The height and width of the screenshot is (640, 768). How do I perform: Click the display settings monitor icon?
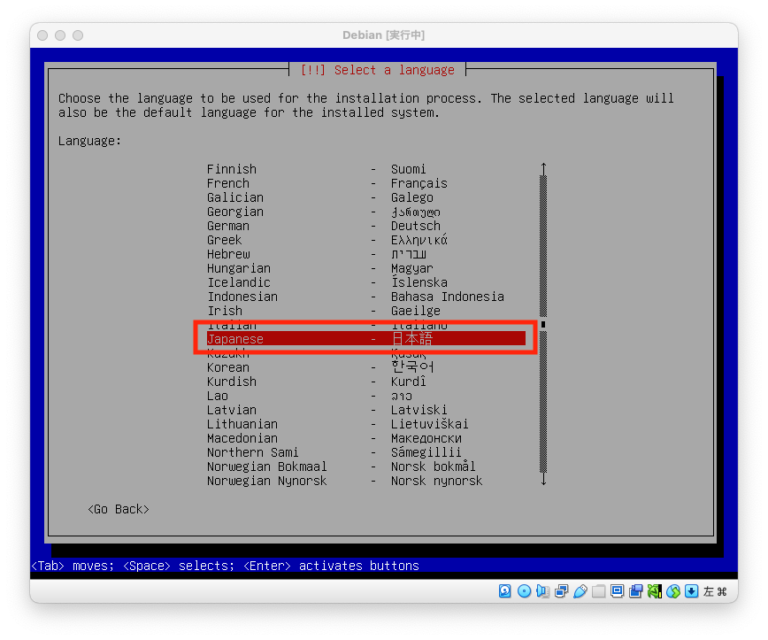pyautogui.click(x=617, y=591)
